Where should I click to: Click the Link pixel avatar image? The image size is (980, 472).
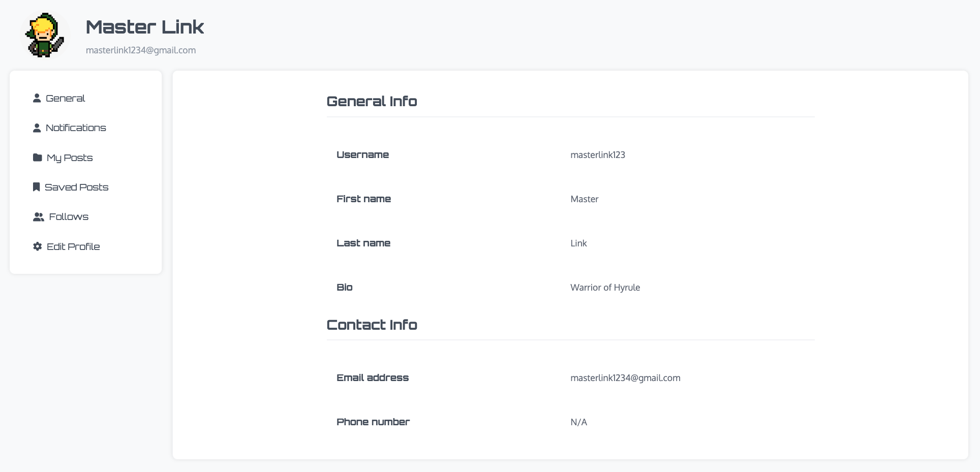point(45,35)
